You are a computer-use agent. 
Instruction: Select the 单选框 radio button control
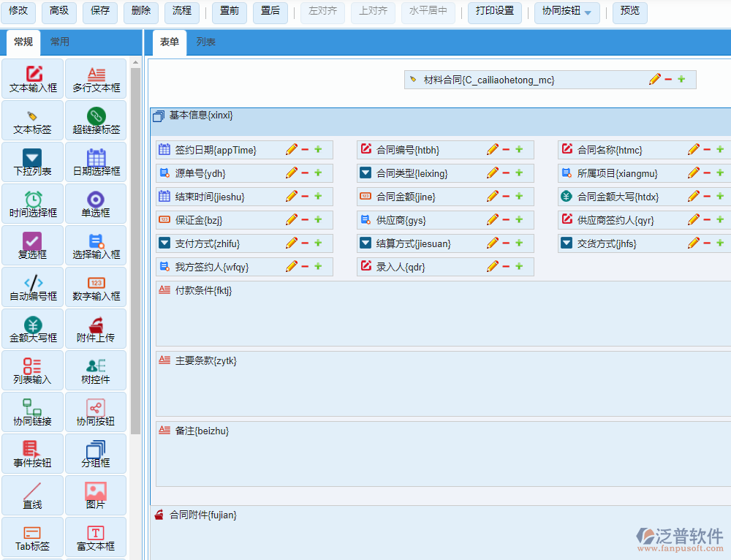click(x=96, y=204)
